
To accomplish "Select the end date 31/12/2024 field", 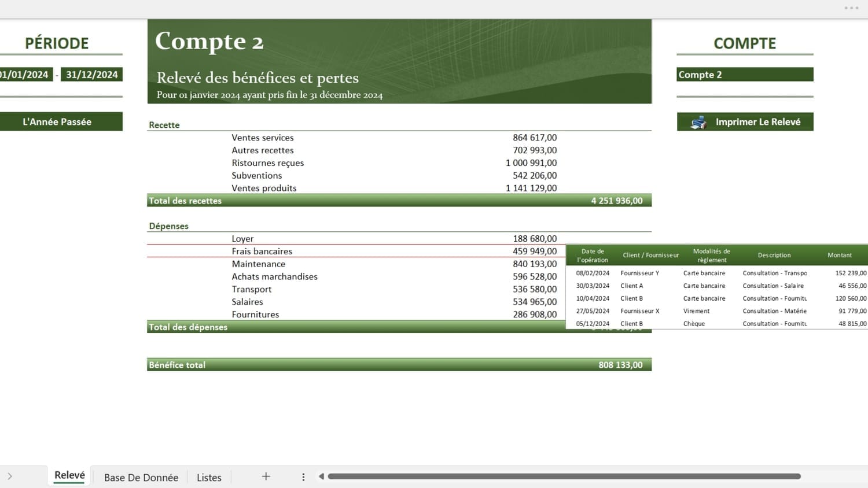I will (91, 75).
